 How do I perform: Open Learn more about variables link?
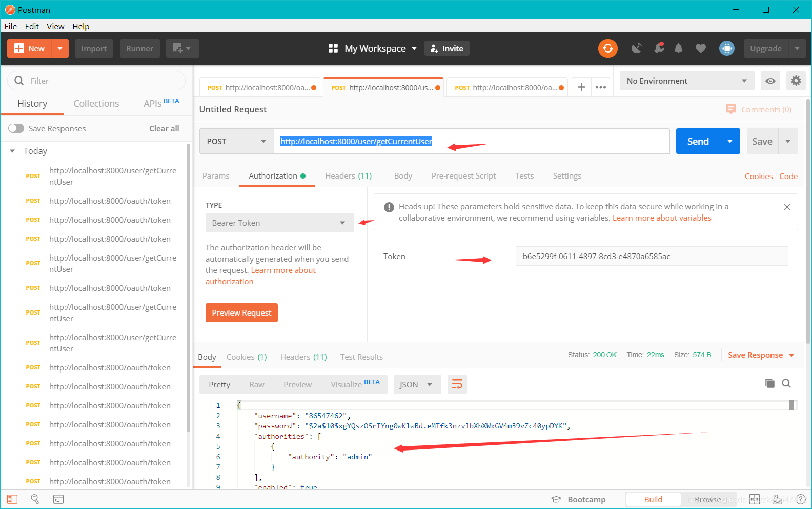[662, 218]
